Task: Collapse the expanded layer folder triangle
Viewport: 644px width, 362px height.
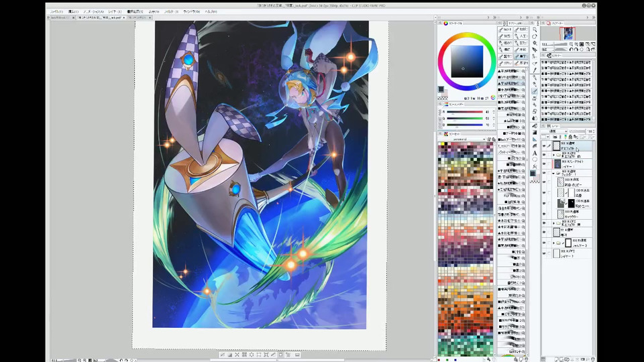Action: click(553, 173)
